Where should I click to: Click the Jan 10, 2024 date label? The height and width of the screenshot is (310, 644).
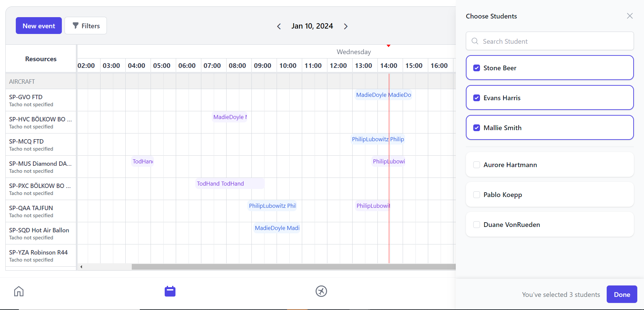point(312,26)
